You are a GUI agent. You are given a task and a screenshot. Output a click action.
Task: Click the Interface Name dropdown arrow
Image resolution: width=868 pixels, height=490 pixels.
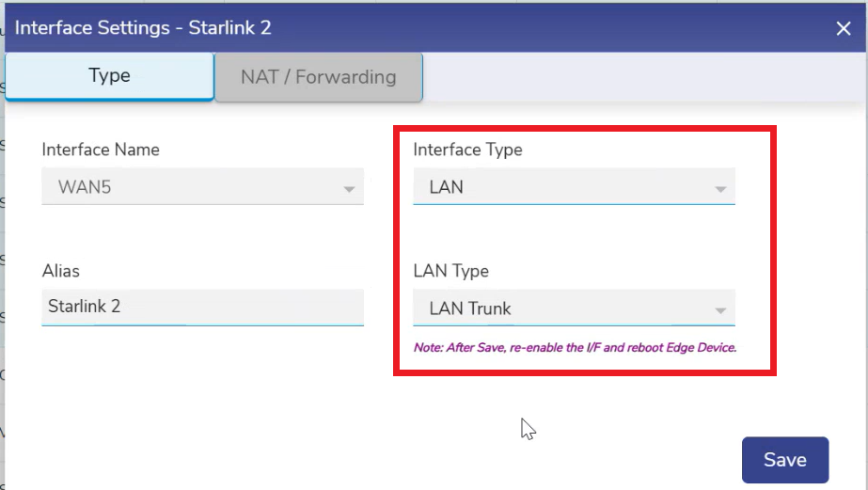(349, 188)
